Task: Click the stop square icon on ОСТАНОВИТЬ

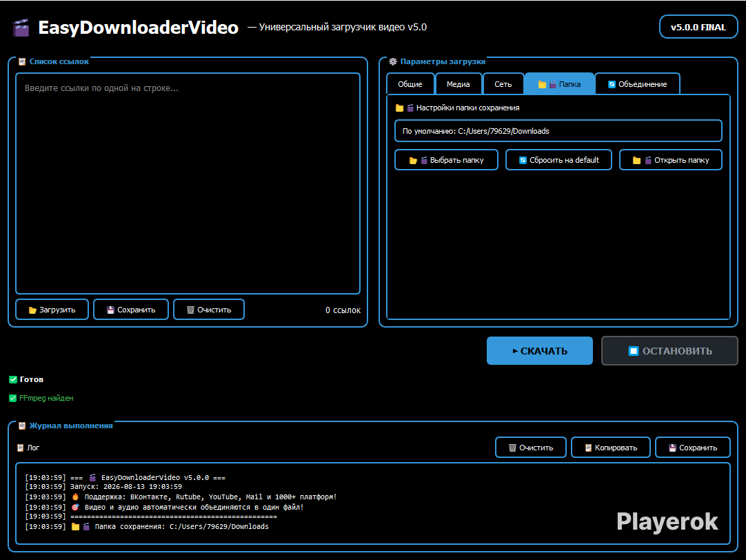Action: click(x=633, y=351)
